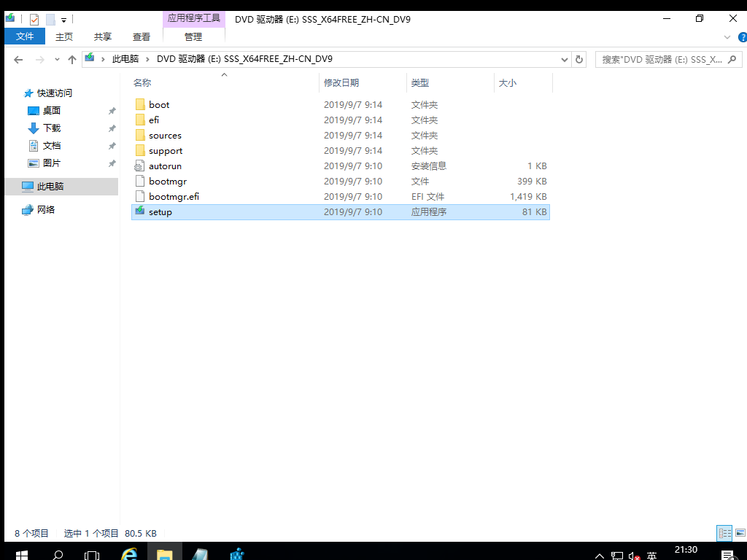The width and height of the screenshot is (747, 560).
Task: Open 图片 in quick access
Action: 52,163
